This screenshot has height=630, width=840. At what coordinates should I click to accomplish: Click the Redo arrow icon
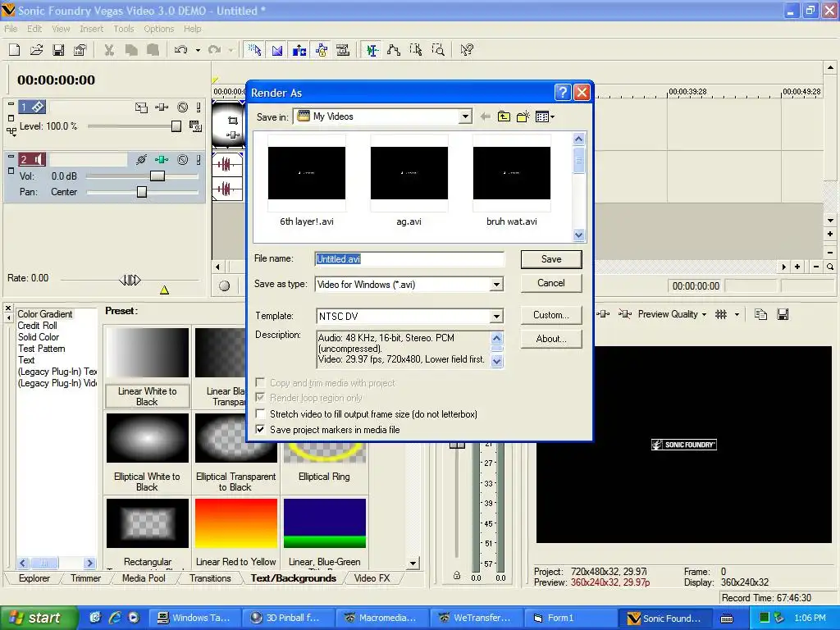tap(214, 50)
